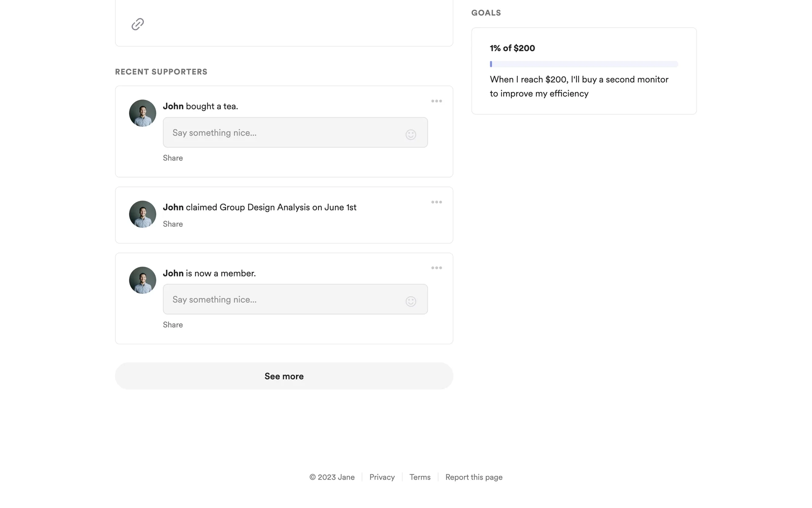
Task: Open options menu on new member post
Action: click(x=436, y=268)
